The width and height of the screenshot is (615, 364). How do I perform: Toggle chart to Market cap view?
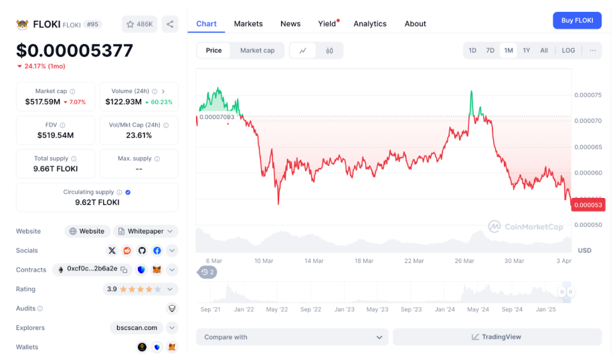click(257, 51)
